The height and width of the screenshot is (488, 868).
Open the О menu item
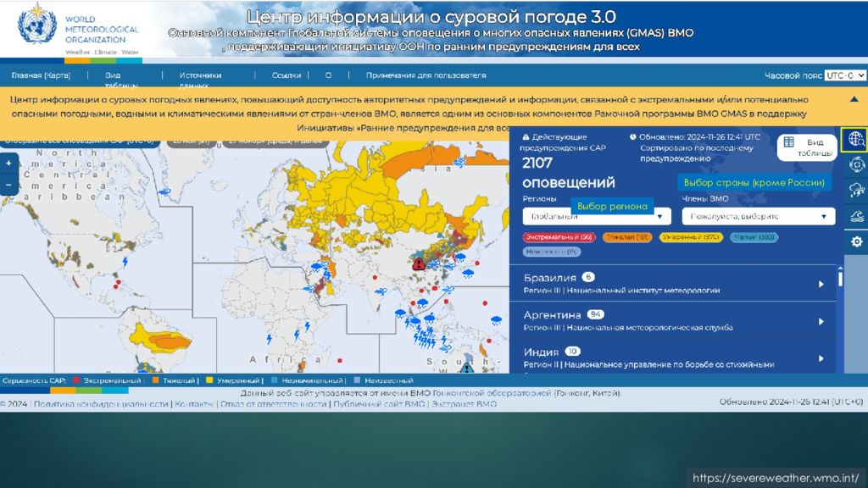328,75
